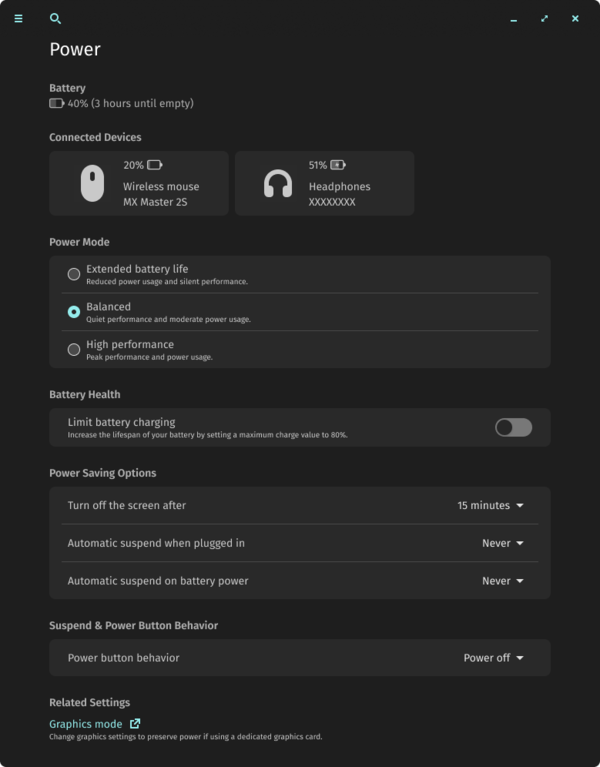Expand Automatic suspend when plugged in dropdown

[x=502, y=543]
